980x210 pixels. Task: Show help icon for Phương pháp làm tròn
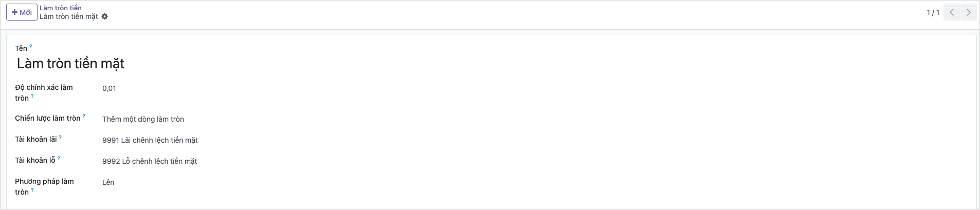(32, 190)
